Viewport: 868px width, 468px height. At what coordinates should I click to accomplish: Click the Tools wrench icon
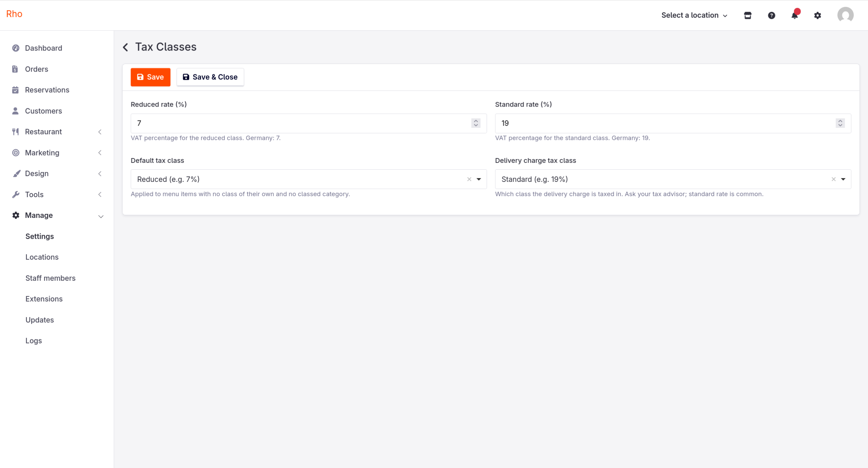[x=16, y=194]
